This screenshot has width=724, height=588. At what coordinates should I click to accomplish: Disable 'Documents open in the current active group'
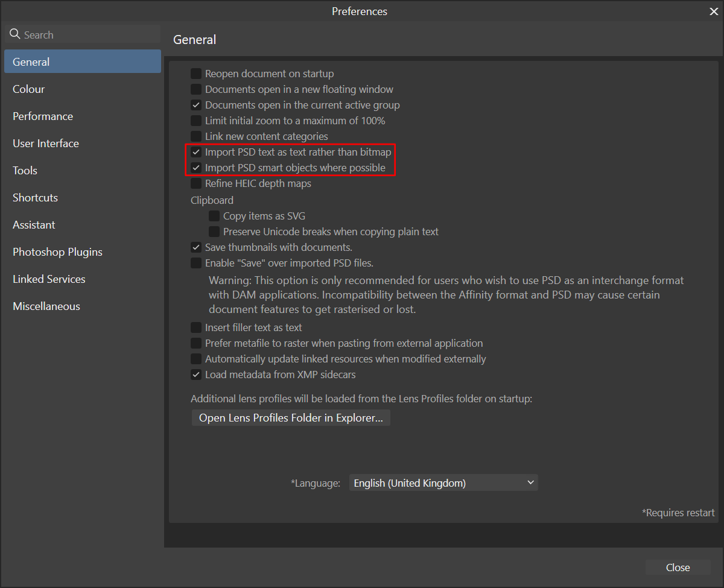(x=195, y=105)
